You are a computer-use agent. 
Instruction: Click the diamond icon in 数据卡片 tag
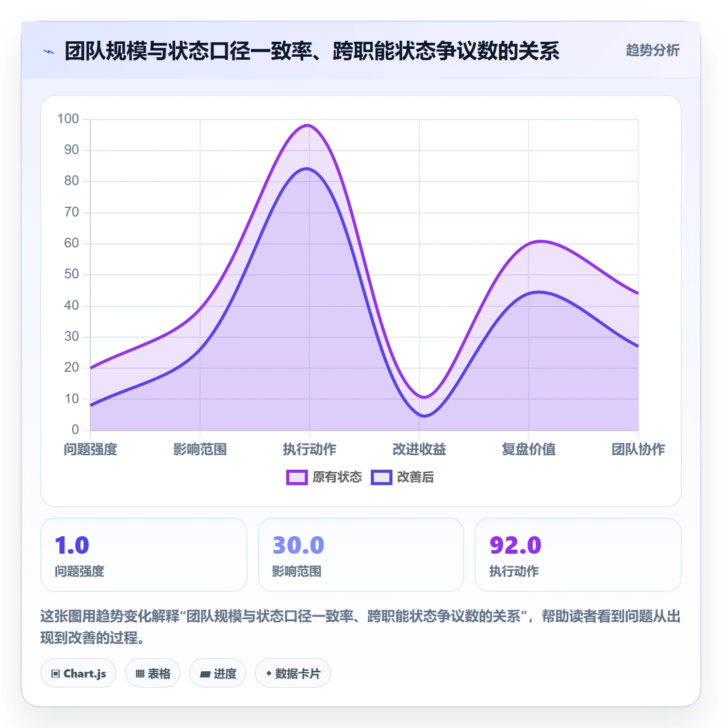coord(269,673)
